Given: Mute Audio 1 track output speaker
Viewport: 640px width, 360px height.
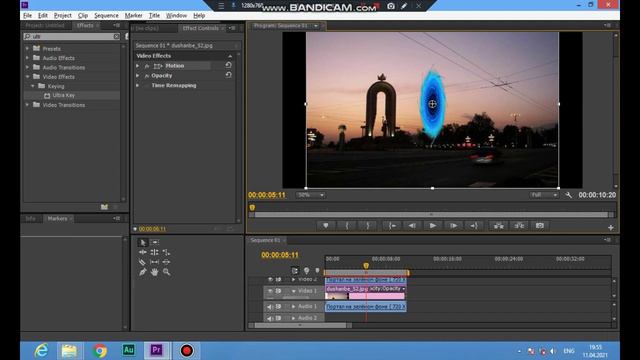Looking at the screenshot, I should pyautogui.click(x=270, y=306).
